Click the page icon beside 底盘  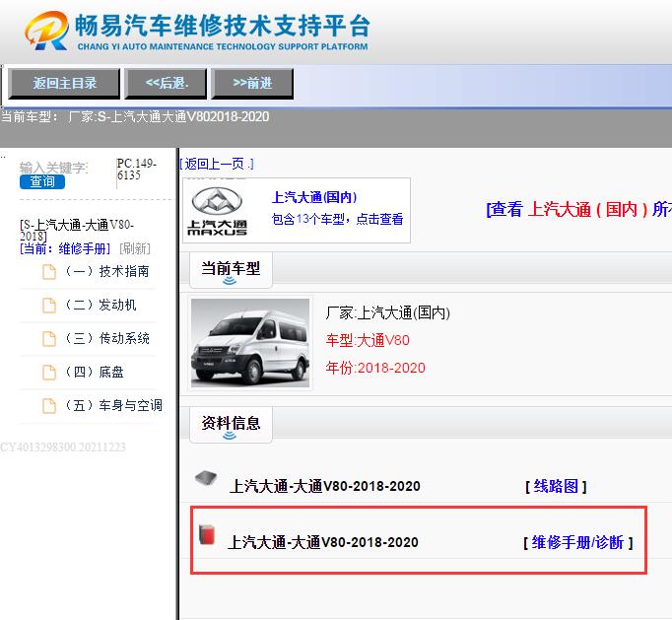click(49, 373)
